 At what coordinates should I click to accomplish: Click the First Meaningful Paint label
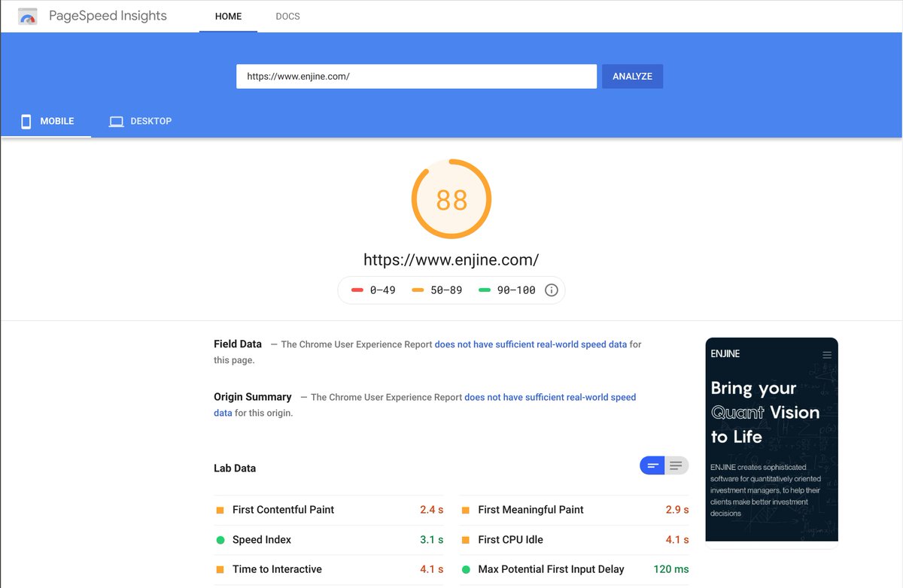pos(531,510)
